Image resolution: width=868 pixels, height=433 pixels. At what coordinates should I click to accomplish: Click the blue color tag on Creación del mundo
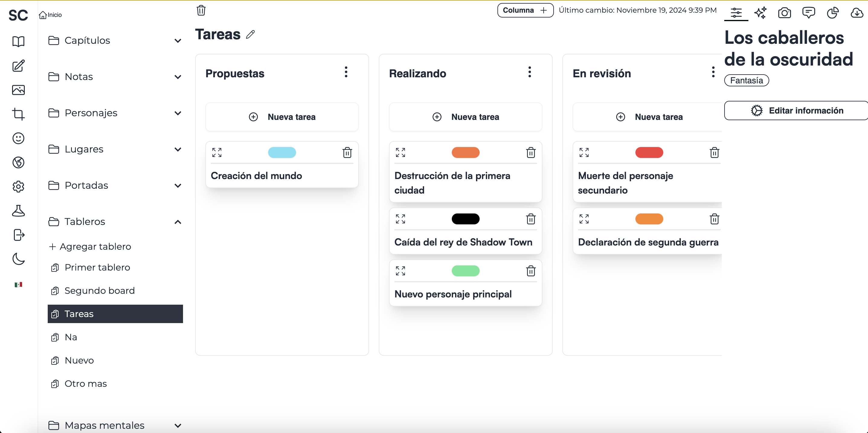pyautogui.click(x=282, y=153)
